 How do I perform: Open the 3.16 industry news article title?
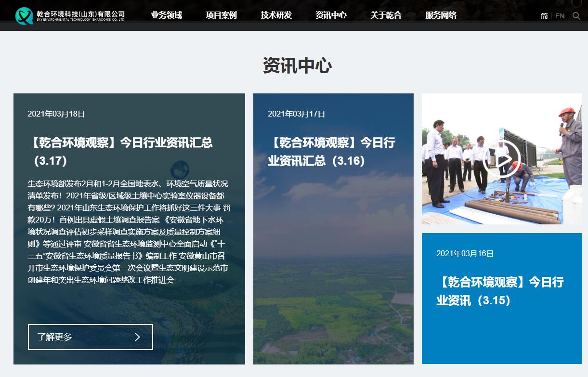331,151
